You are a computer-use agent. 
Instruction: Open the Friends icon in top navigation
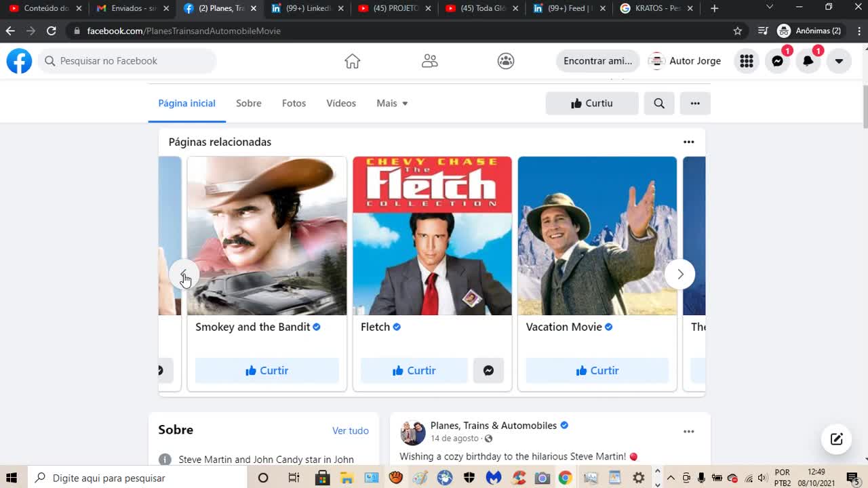(429, 61)
